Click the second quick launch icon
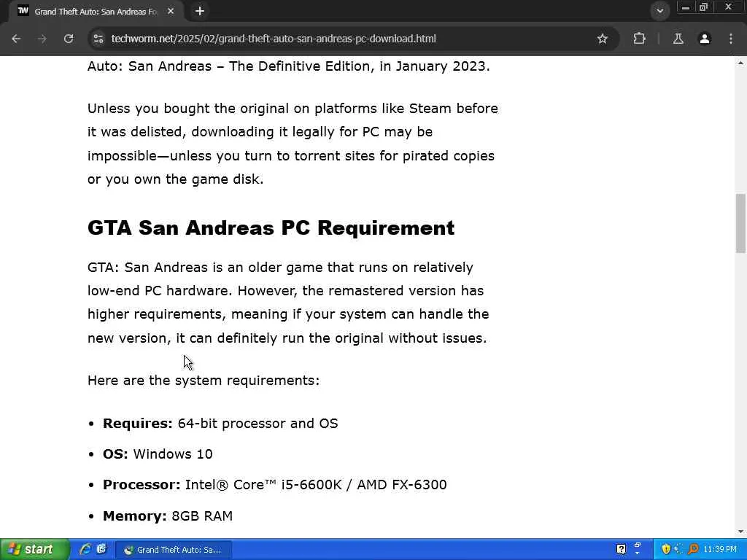The image size is (747, 560). (101, 549)
